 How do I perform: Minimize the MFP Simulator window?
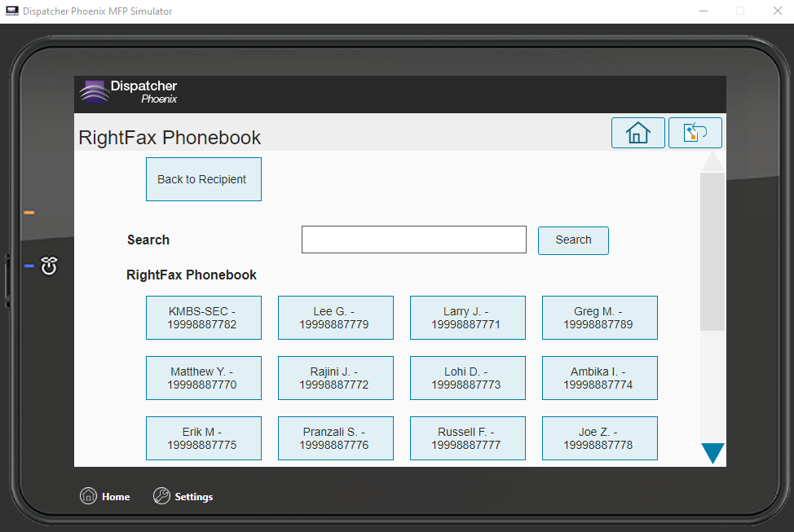tap(704, 11)
